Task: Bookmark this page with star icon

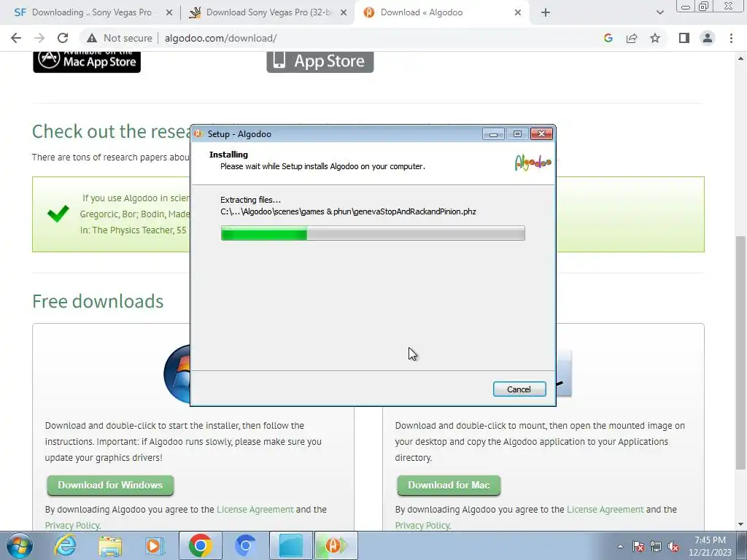Action: pos(655,38)
